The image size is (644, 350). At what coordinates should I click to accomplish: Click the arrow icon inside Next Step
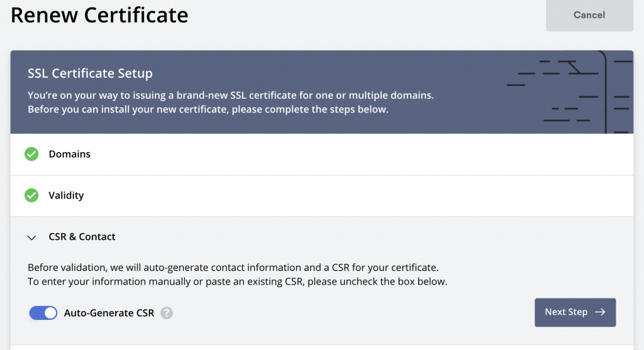pyautogui.click(x=600, y=312)
